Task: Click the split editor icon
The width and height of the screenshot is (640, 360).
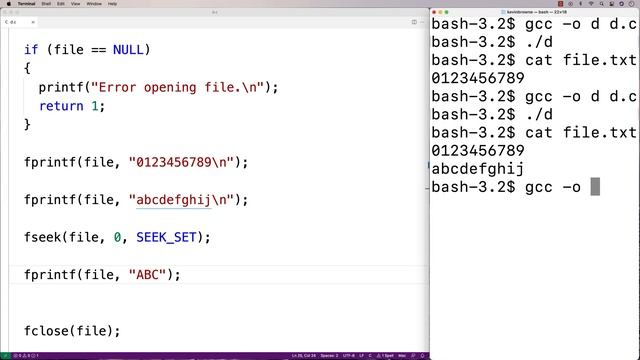Action: click(414, 22)
